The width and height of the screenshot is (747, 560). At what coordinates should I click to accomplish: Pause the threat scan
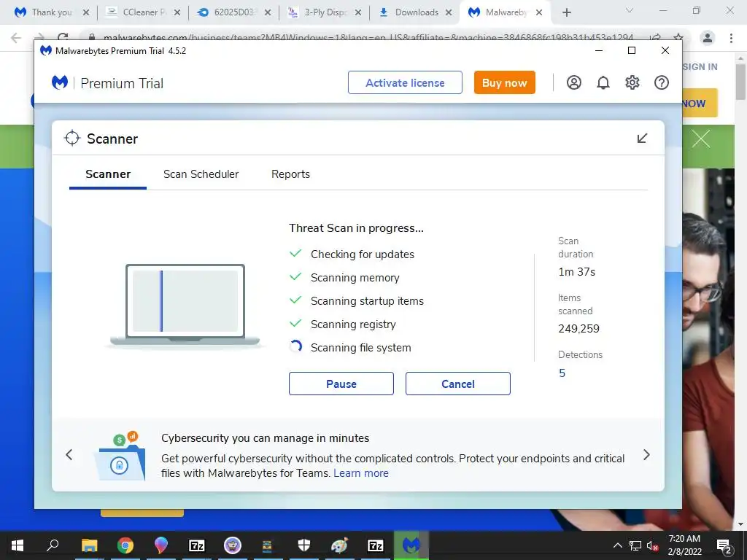click(x=341, y=384)
